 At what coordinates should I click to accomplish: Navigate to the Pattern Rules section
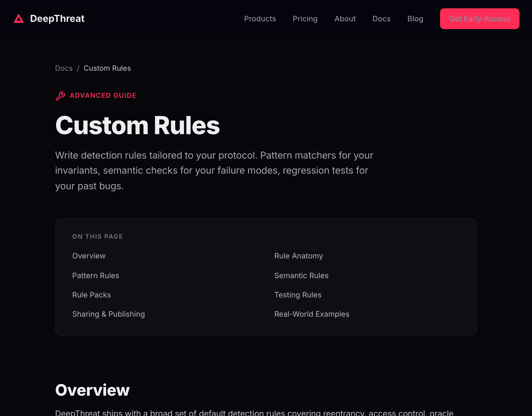96,276
